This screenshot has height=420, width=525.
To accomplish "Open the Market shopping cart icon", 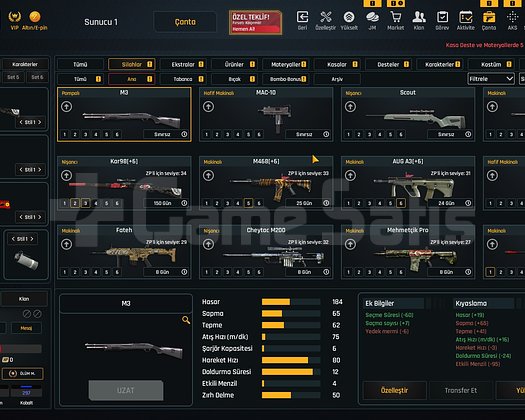I will (x=396, y=17).
